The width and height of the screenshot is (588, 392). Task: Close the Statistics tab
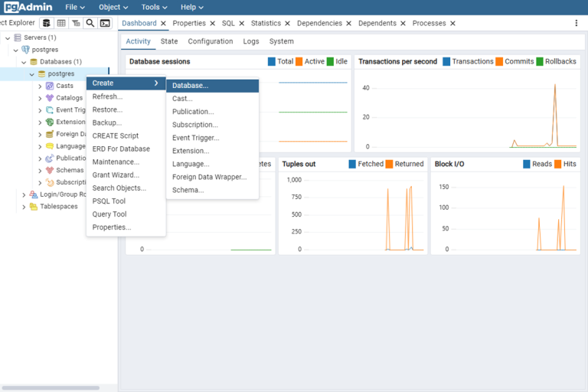(288, 23)
